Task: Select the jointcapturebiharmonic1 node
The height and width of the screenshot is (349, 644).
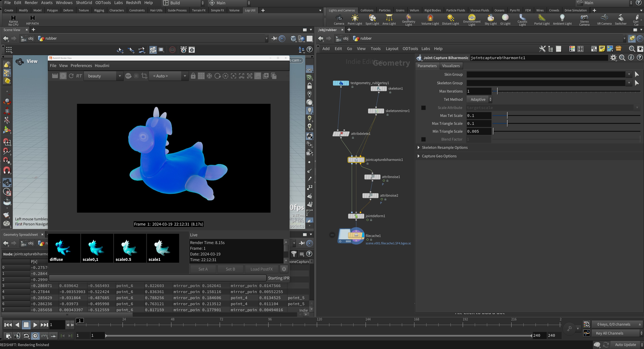Action: click(356, 160)
